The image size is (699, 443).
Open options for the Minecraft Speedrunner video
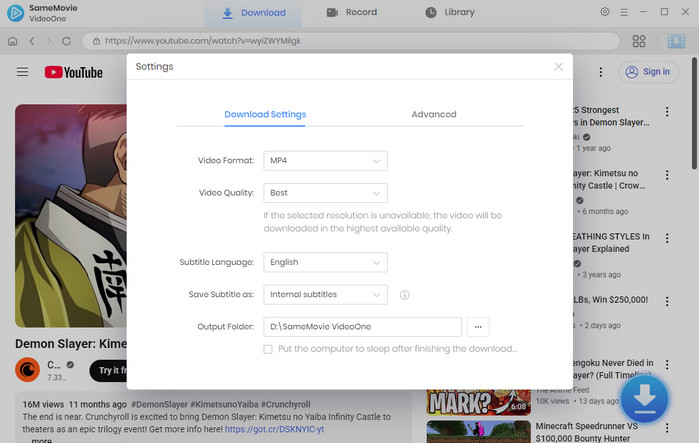pyautogui.click(x=667, y=428)
